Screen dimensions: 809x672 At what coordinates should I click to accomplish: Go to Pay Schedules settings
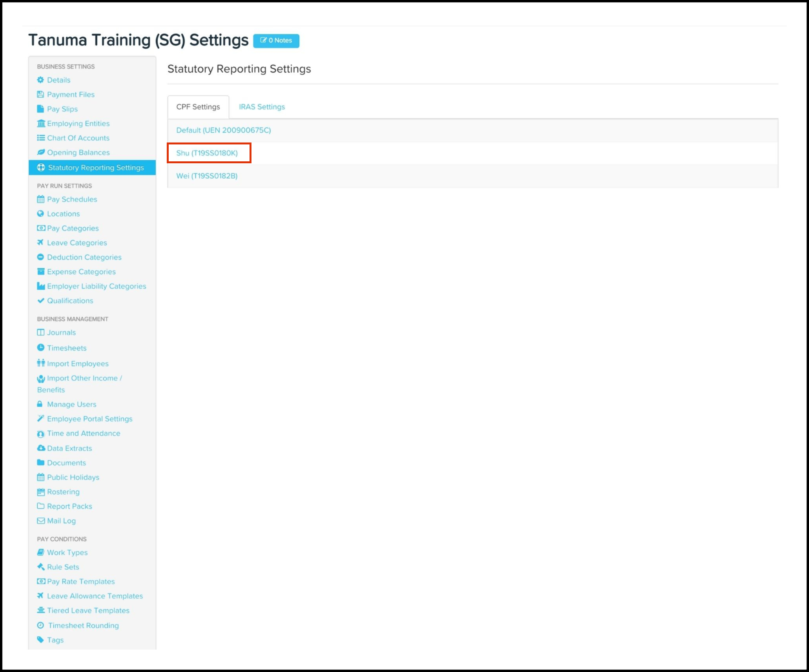coord(72,199)
